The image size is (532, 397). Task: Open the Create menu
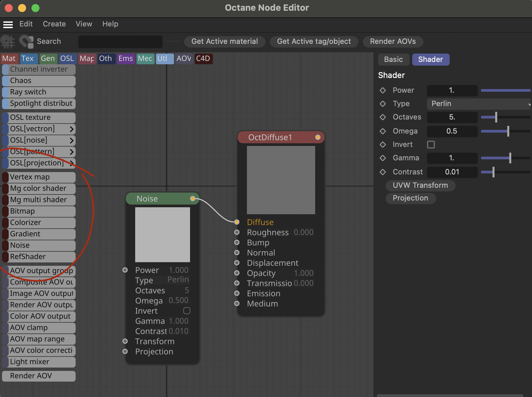54,24
